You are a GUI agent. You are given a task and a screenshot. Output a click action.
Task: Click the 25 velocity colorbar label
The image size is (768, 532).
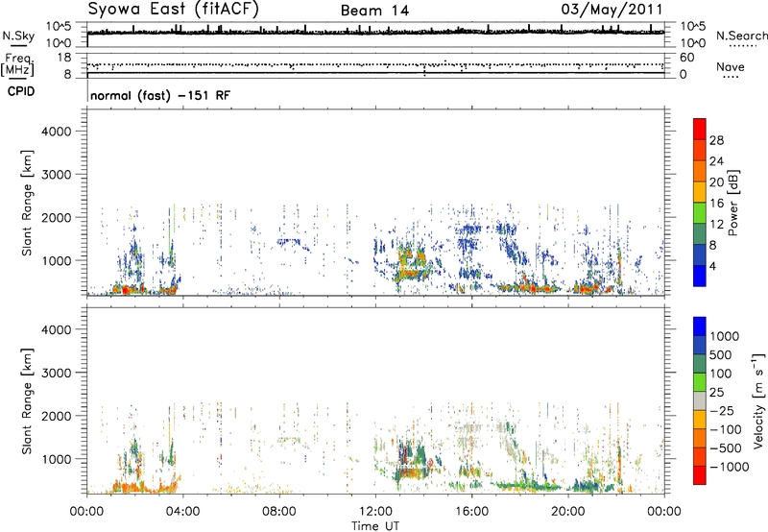click(x=717, y=393)
